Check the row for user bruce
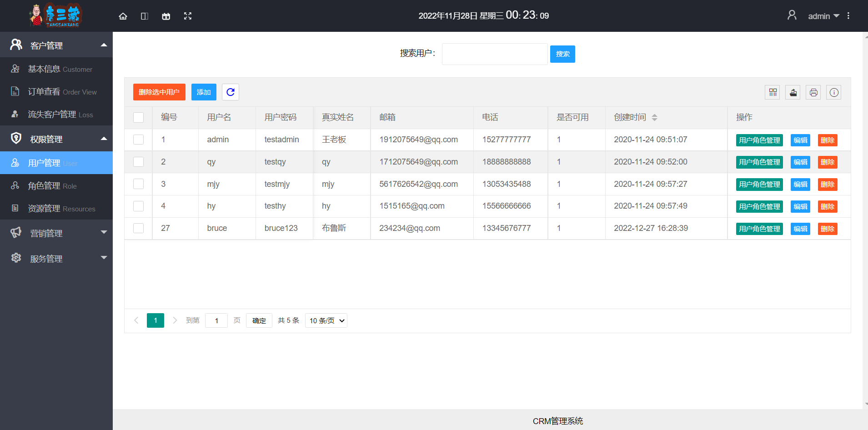 (x=139, y=228)
